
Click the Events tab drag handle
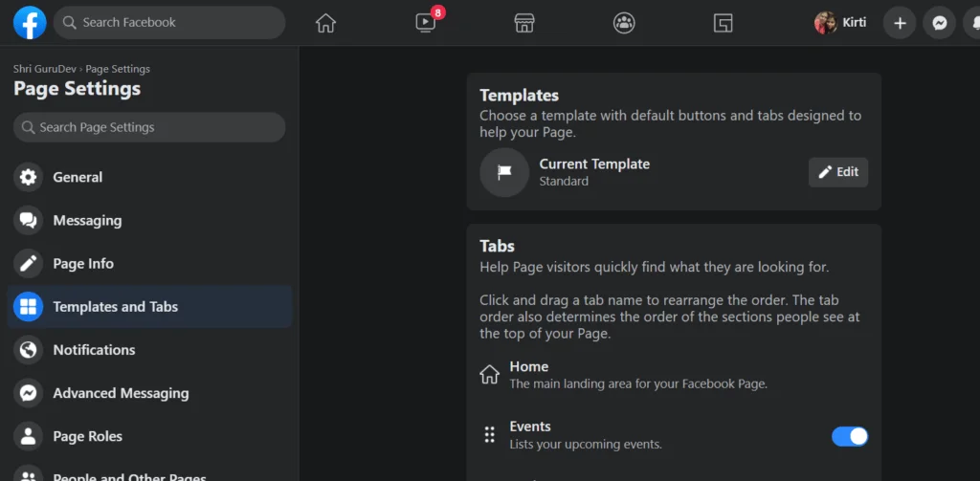[490, 435]
